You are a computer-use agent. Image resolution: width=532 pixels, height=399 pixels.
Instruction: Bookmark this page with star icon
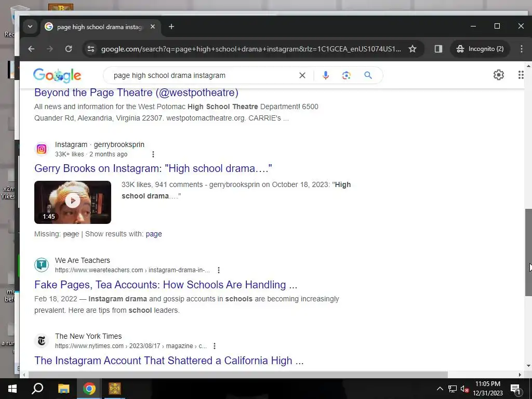[413, 49]
